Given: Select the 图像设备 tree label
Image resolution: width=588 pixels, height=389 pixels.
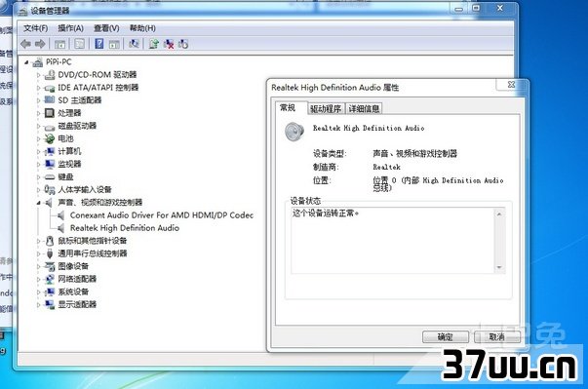Looking at the screenshot, I should [73, 266].
